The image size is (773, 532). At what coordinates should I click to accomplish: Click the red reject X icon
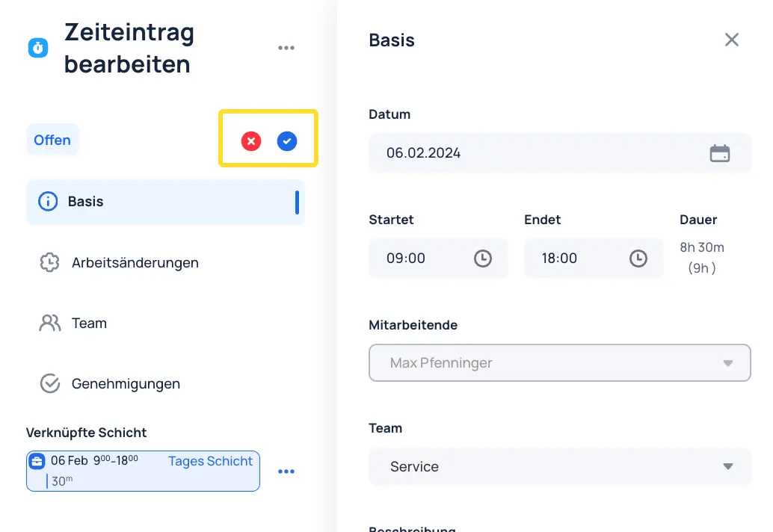pos(251,141)
